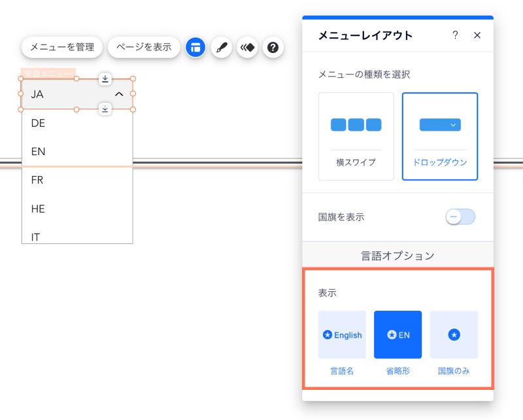Click the animation diamond icon
Image resolution: width=523 pixels, height=420 pixels.
pyautogui.click(x=246, y=47)
